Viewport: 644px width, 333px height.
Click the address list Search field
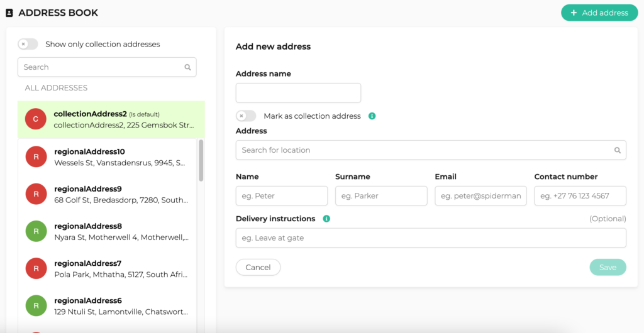click(x=107, y=67)
